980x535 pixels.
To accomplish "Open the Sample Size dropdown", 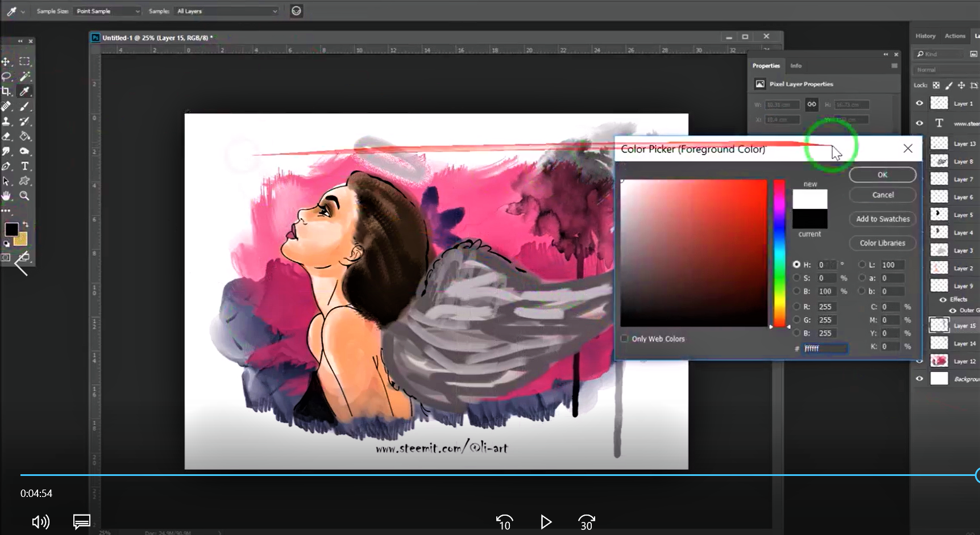I will (106, 11).
